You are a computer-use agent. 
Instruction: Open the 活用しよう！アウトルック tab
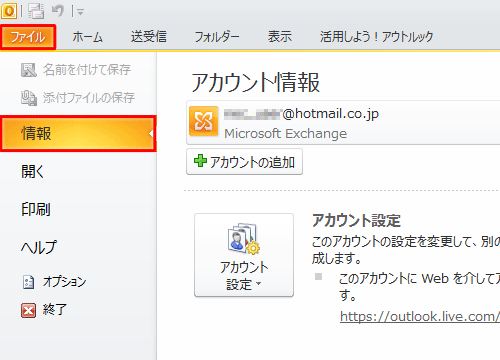point(377,37)
